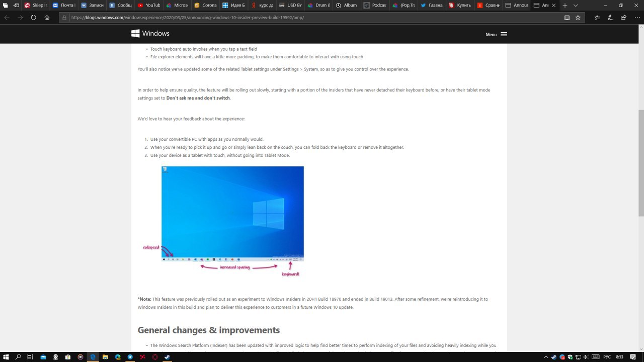Screen dimensions: 644x362
Task: Open the Windows Start menu
Action: click(6, 357)
